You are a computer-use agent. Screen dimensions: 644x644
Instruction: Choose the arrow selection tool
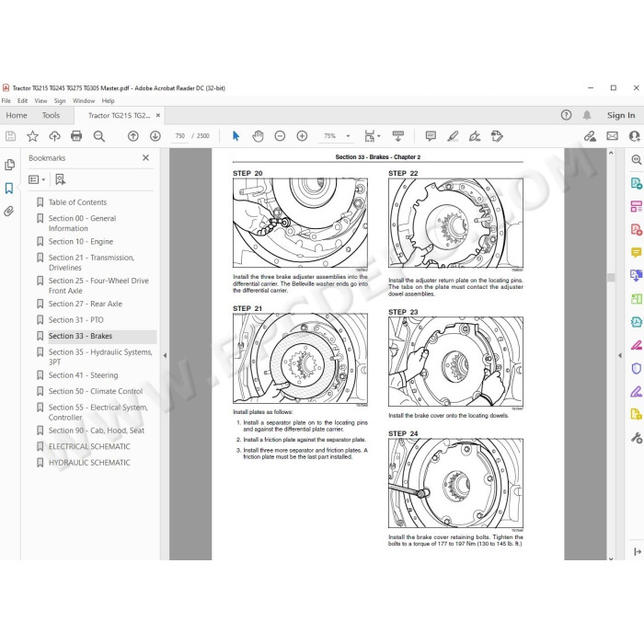pos(236,136)
